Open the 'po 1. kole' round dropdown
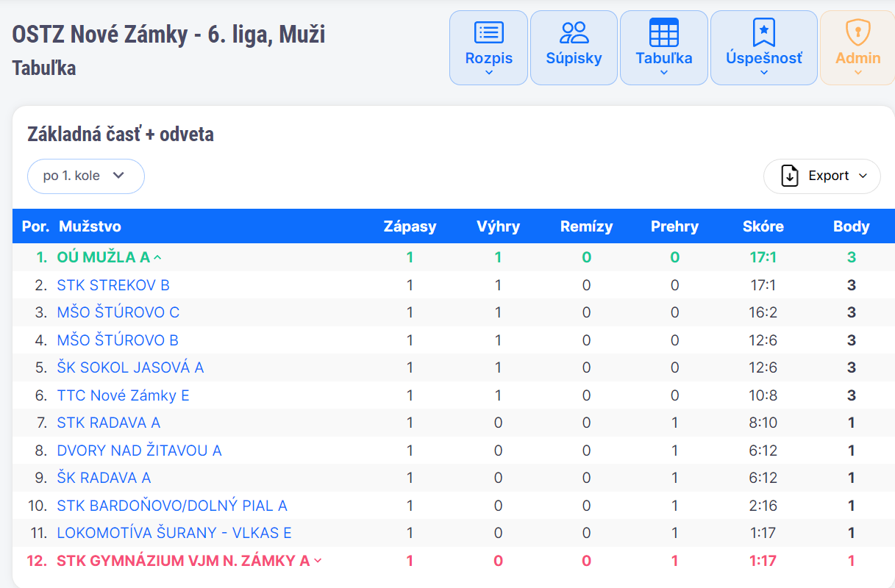 (x=86, y=176)
